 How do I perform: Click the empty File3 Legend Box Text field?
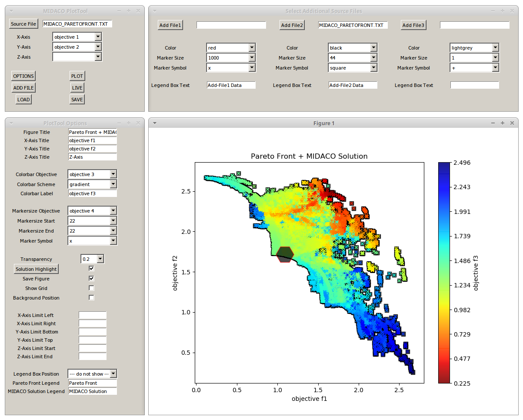(475, 85)
